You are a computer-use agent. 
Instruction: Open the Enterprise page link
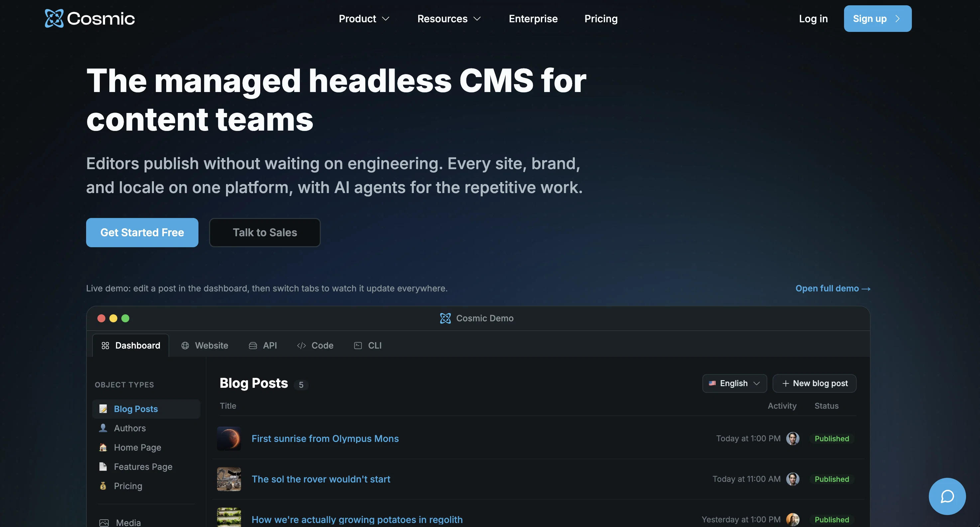point(533,19)
